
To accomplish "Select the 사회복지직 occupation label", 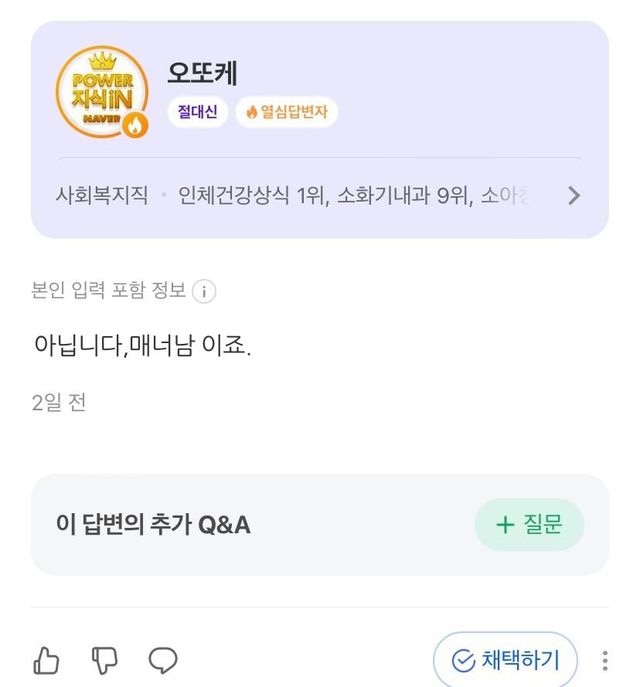I will pyautogui.click(x=101, y=195).
